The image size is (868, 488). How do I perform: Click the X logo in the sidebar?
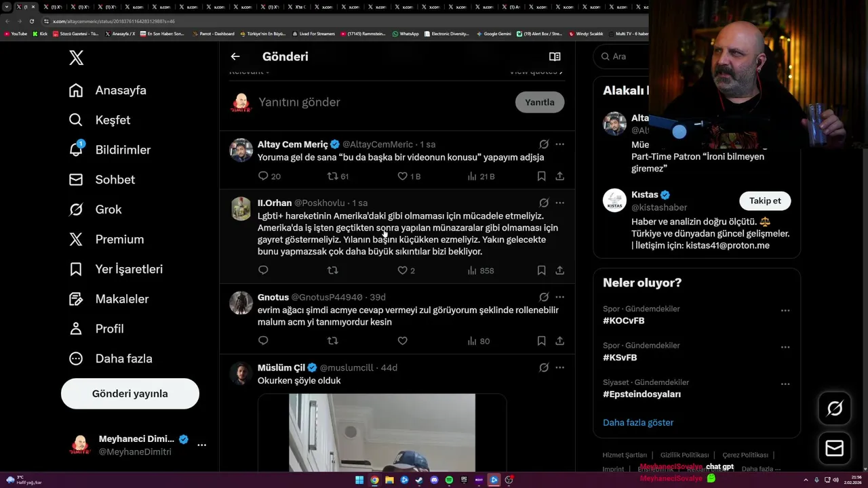click(x=77, y=58)
